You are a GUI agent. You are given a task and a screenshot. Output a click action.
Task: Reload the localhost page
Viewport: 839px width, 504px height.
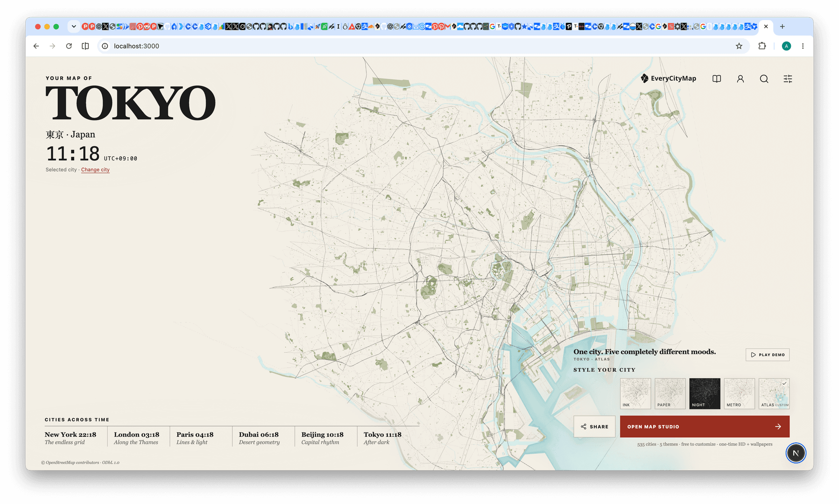pyautogui.click(x=69, y=46)
